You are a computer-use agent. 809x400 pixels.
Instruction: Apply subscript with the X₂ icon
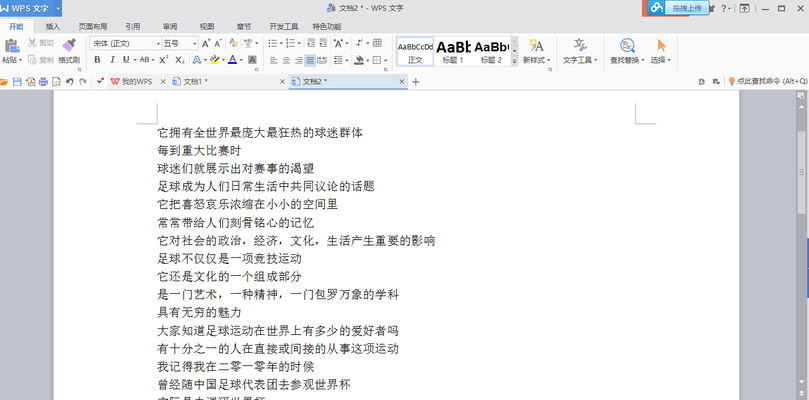(x=180, y=60)
